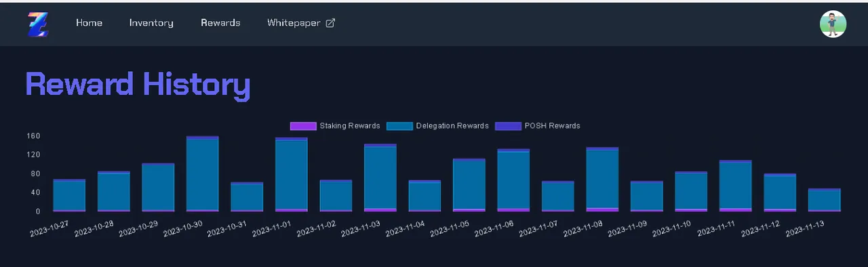Select the bar for 2023-11-11
The width and height of the screenshot is (868, 267).
coord(736,186)
